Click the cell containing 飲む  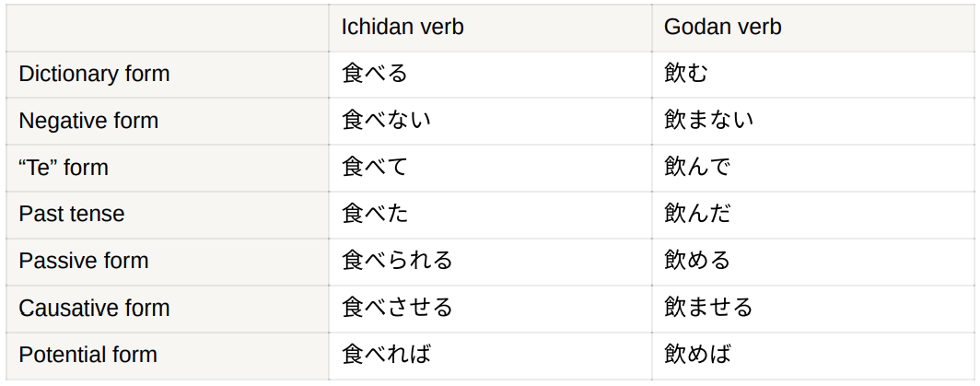coord(813,75)
